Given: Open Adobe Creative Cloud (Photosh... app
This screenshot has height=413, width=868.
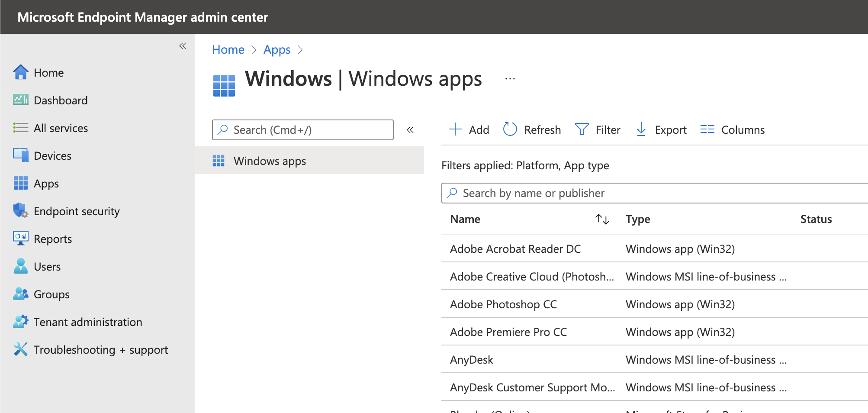Looking at the screenshot, I should 532,277.
